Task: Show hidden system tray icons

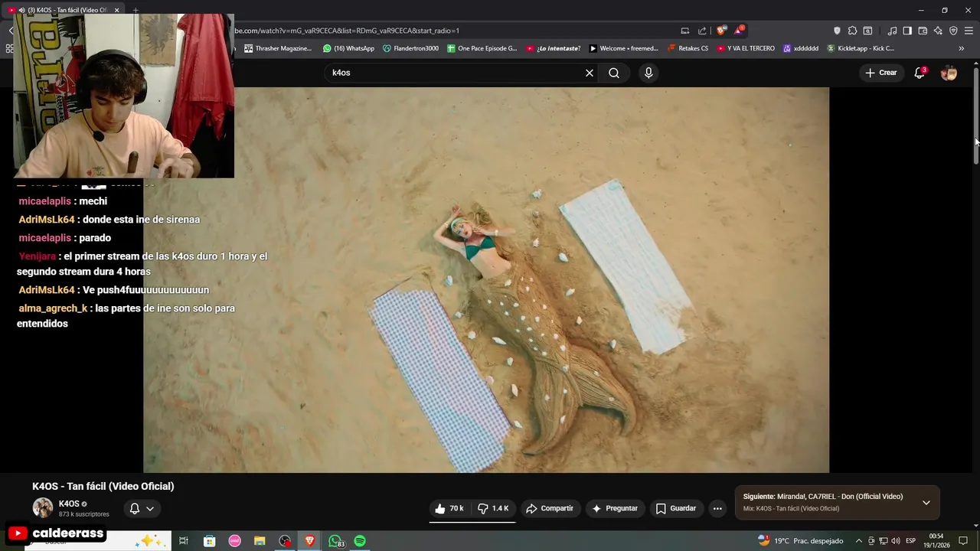Action: [x=858, y=541]
